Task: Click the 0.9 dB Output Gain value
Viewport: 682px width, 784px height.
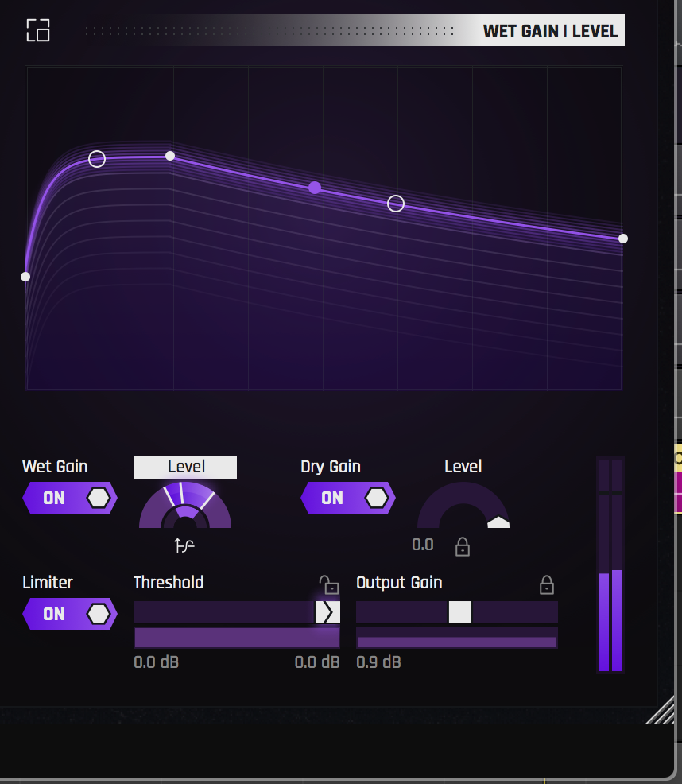Action: pyautogui.click(x=378, y=662)
